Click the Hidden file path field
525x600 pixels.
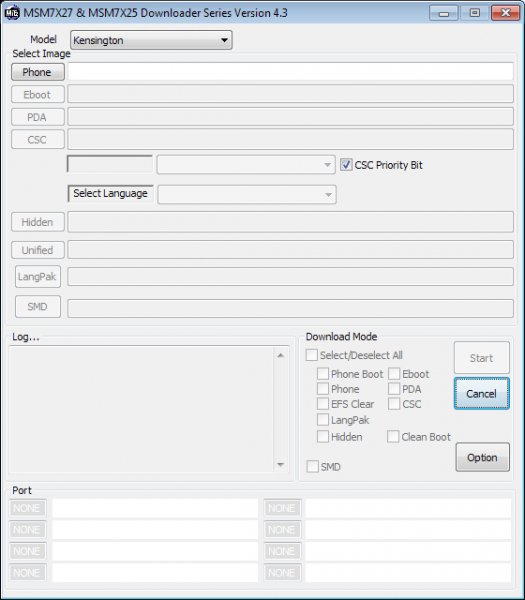[290, 222]
